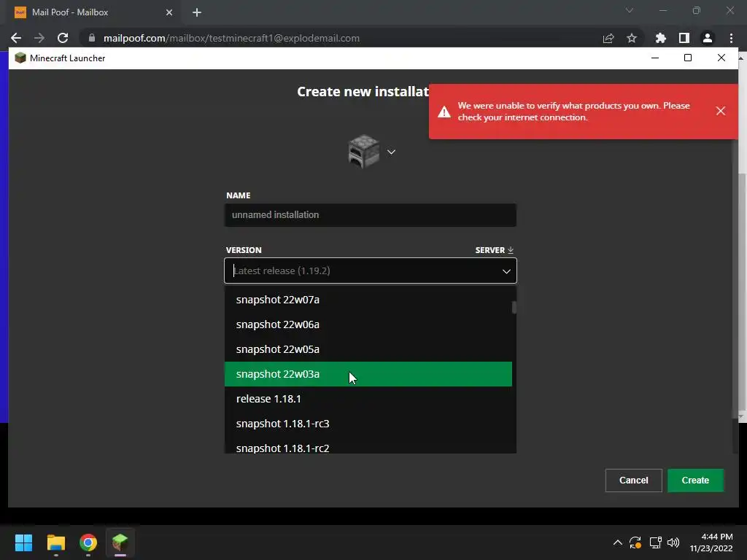Switch to Mail Poof - Mailbox tab
The height and width of the screenshot is (560, 747).
[93, 12]
